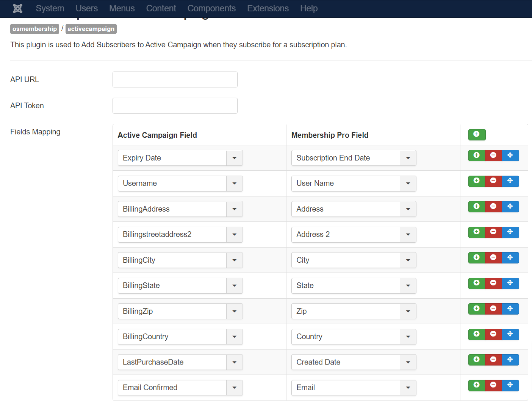Image resolution: width=532 pixels, height=402 pixels.
Task: Click move handle on BillingCountry row
Action: pyautogui.click(x=510, y=334)
